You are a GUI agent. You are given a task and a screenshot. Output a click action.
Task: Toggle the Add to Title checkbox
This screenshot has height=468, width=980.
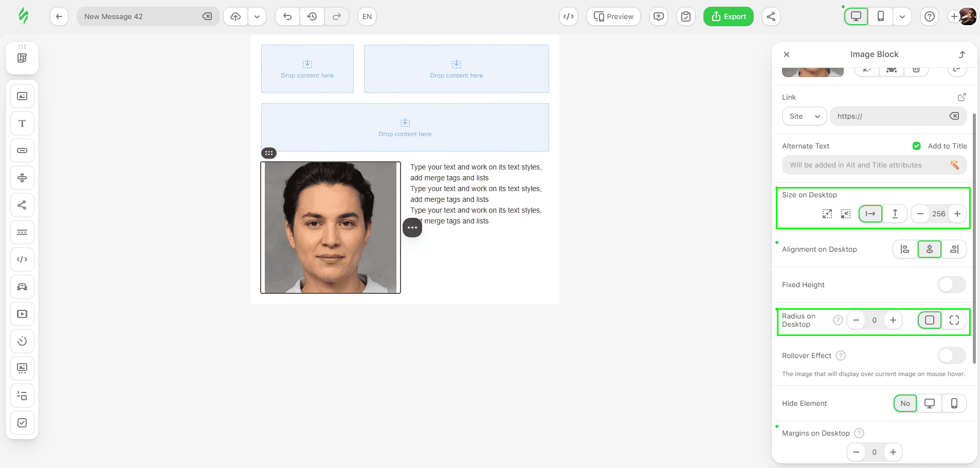tap(917, 146)
